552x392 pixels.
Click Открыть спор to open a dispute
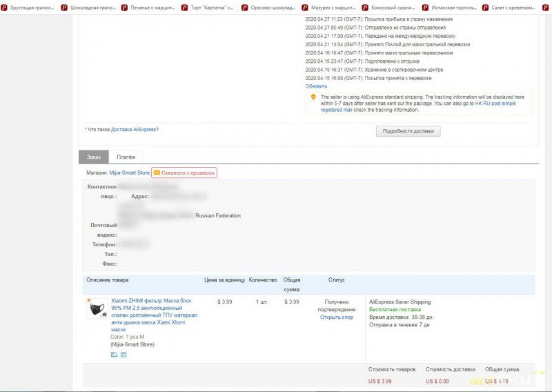[336, 317]
